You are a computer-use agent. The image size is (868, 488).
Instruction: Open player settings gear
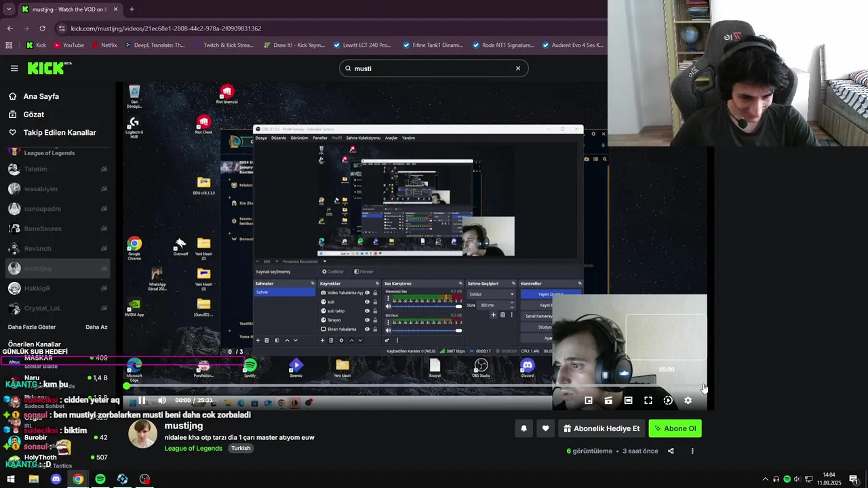click(x=688, y=401)
